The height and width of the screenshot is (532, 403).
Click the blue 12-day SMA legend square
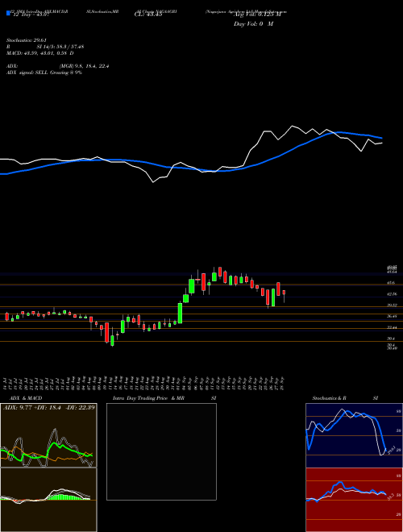click(8, 13)
